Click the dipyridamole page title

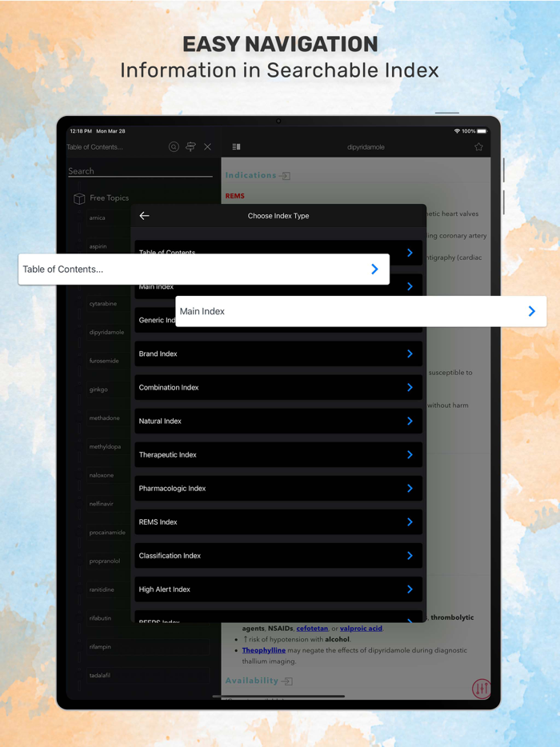click(366, 146)
